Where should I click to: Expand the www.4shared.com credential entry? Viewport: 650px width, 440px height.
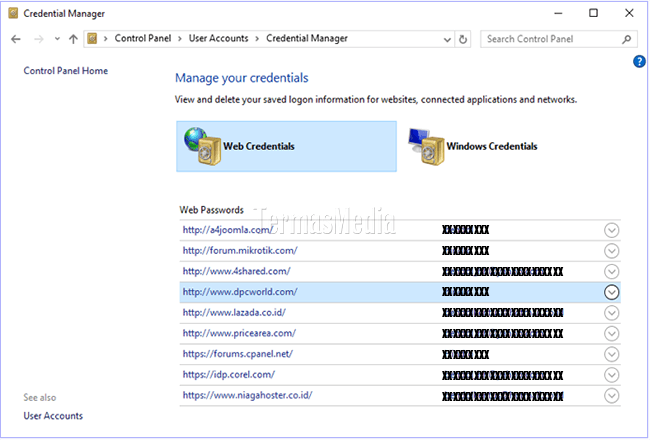(611, 272)
